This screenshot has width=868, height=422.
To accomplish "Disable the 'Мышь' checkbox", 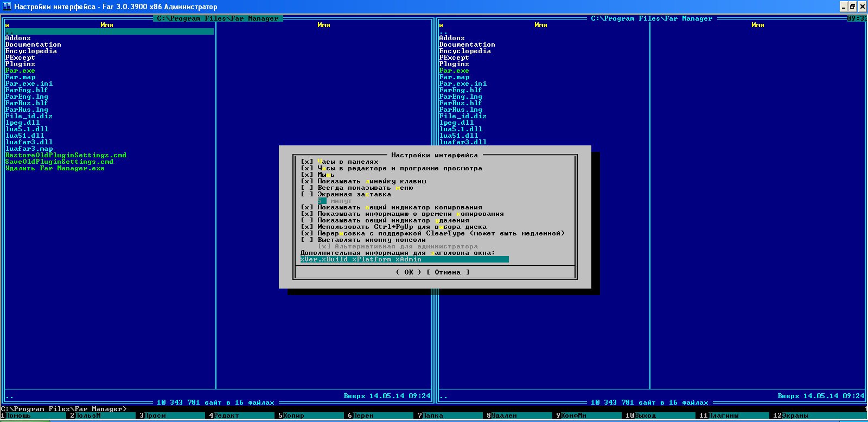I will pyautogui.click(x=307, y=175).
